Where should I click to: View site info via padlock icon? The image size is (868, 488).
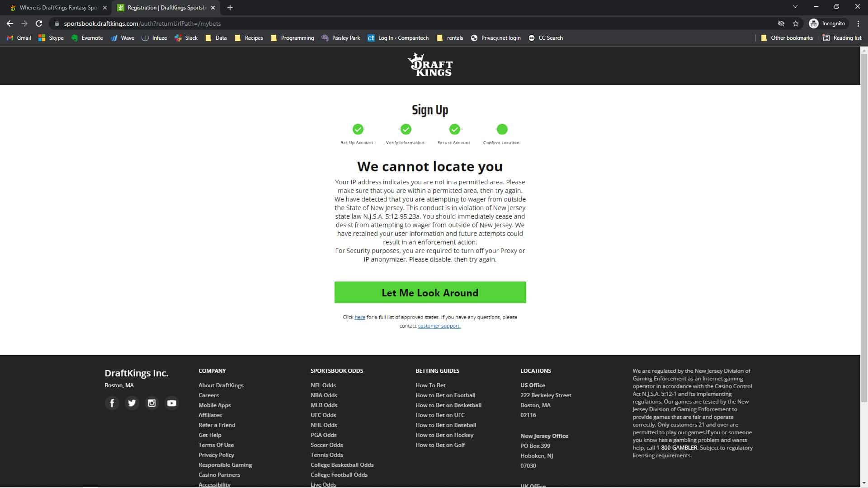point(57,23)
